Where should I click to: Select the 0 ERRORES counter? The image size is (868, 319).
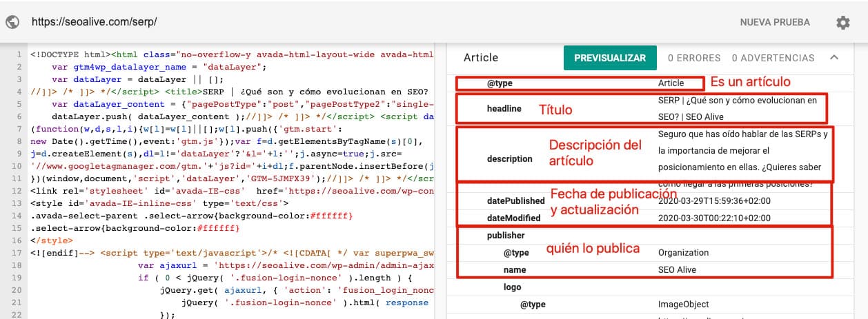coord(694,58)
